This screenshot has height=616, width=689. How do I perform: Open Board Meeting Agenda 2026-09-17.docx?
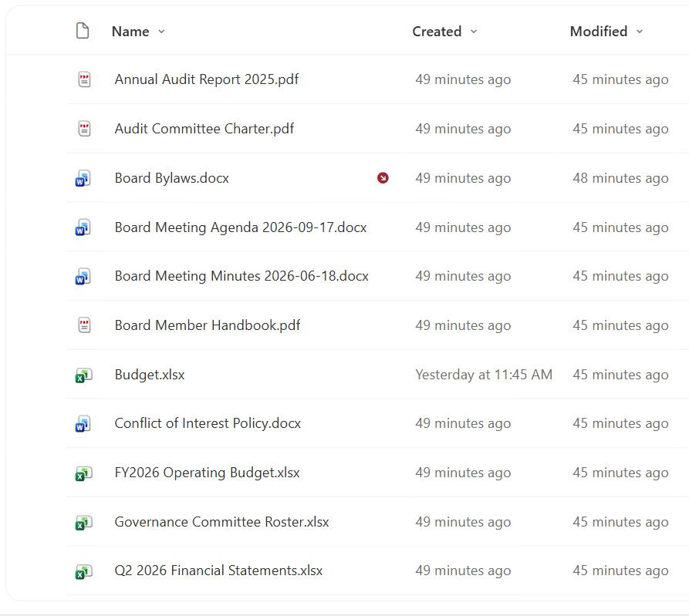(241, 227)
